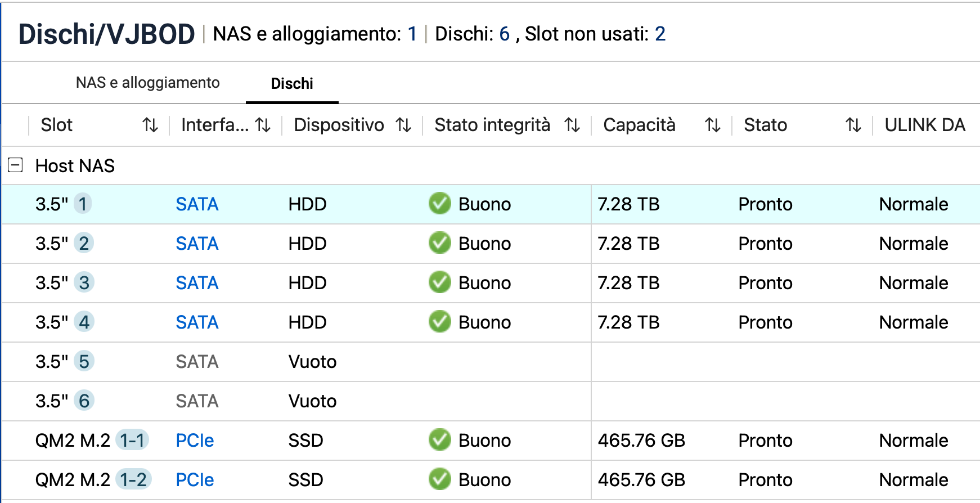Sort by Dispositivo column arrows

[403, 125]
